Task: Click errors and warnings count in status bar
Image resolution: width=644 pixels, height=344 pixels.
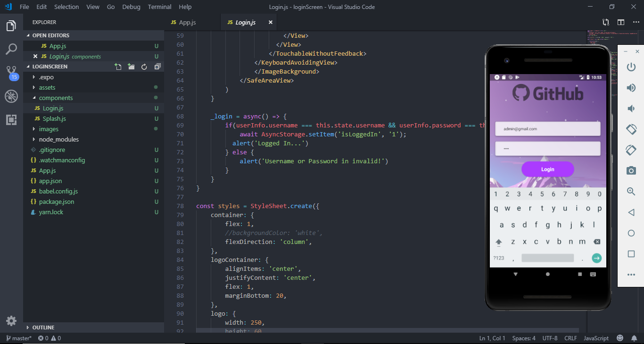Action: pyautogui.click(x=50, y=338)
